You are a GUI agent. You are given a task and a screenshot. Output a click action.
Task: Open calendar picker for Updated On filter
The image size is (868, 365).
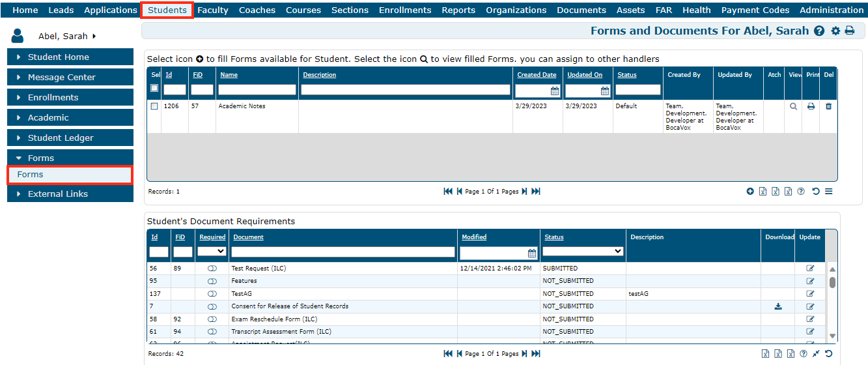tap(605, 91)
